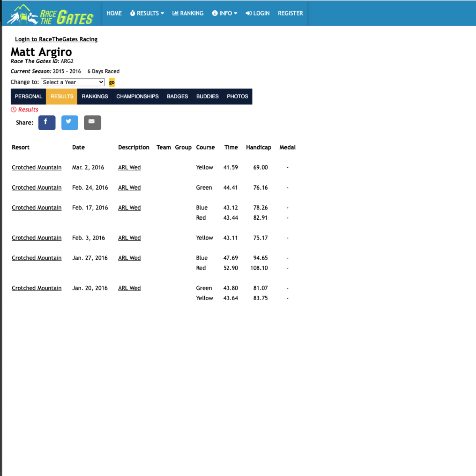Switch to the Personal tab
The image size is (476, 476).
tap(28, 96)
